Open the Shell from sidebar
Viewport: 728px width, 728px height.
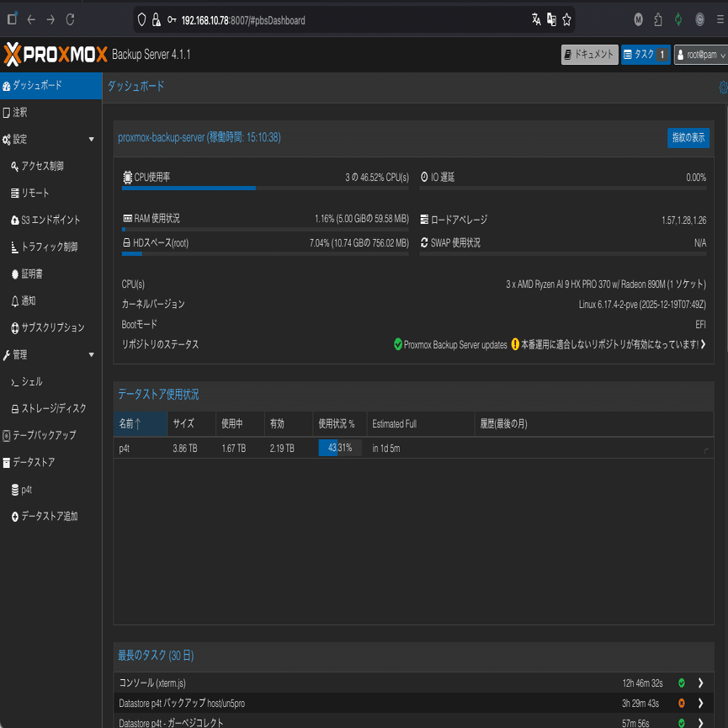point(40,380)
